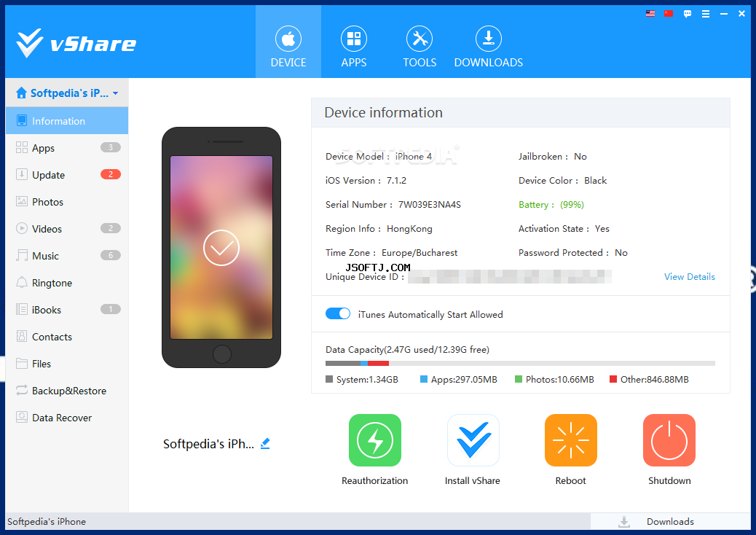The width and height of the screenshot is (756, 535).
Task: Click the house icon beside device name
Action: (x=21, y=93)
